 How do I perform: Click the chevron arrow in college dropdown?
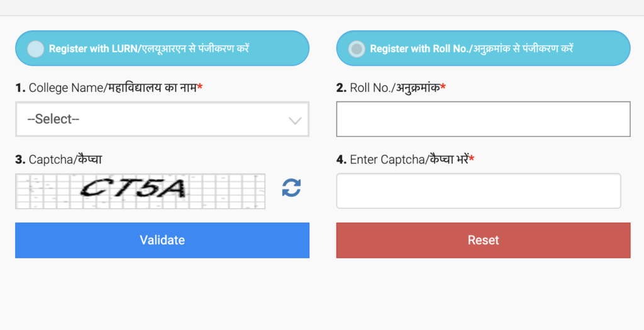click(x=295, y=121)
